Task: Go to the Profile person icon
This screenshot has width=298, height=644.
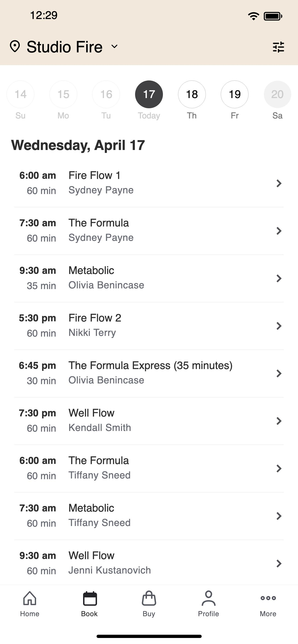Action: pos(208,598)
